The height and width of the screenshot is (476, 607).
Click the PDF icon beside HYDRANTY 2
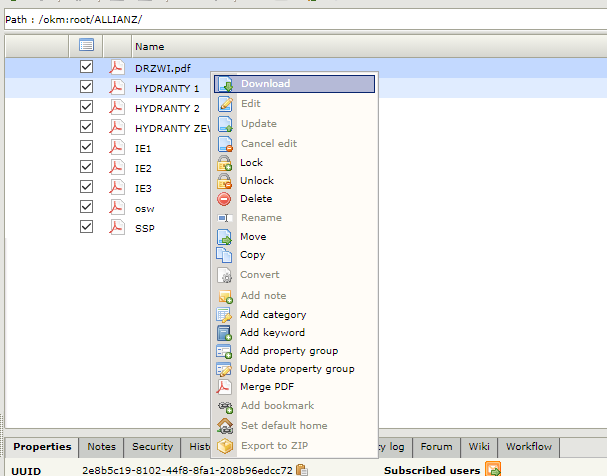point(116,107)
